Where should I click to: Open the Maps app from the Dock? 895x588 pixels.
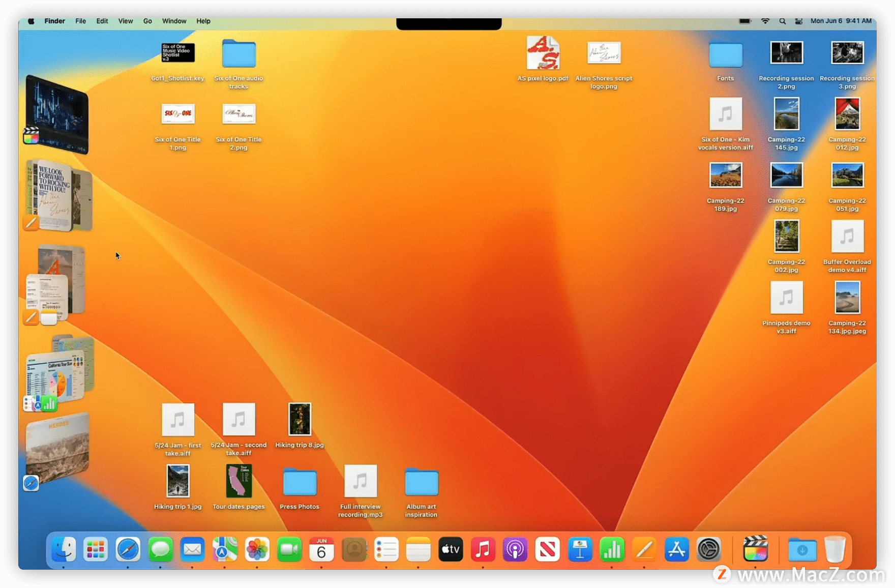(x=225, y=550)
